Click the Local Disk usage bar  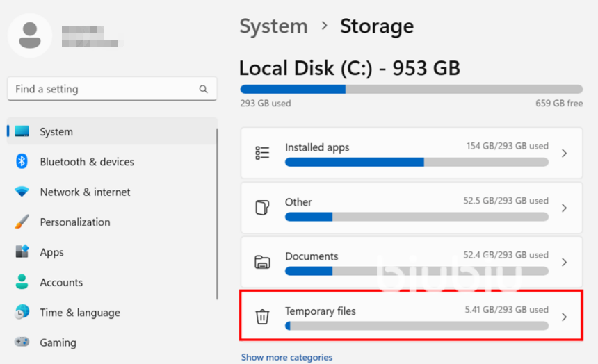[x=411, y=89]
